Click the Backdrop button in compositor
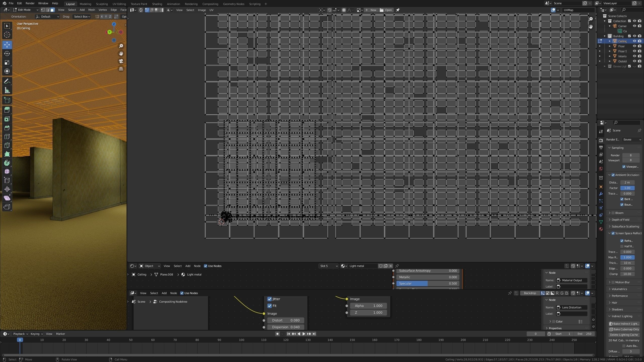The width and height of the screenshot is (644, 362). click(x=530, y=293)
